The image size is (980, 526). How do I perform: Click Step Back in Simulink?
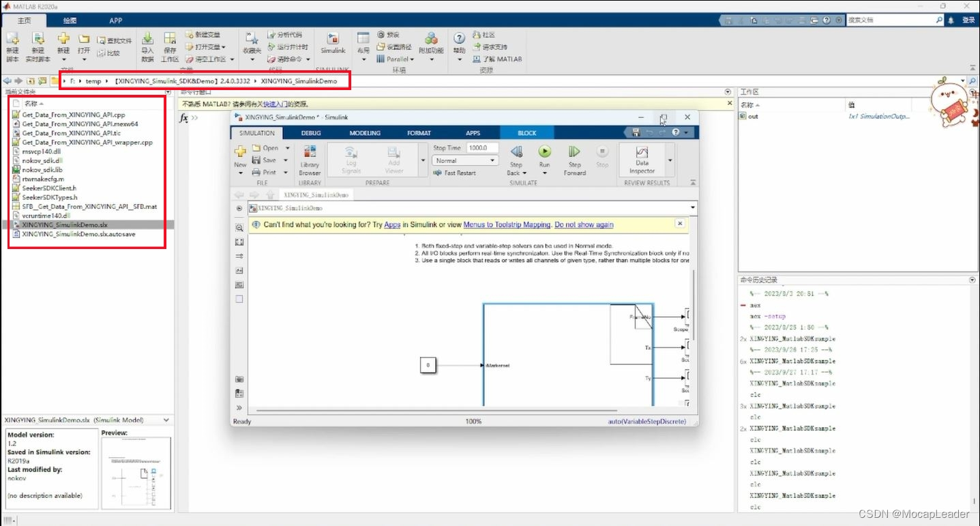[x=516, y=160]
